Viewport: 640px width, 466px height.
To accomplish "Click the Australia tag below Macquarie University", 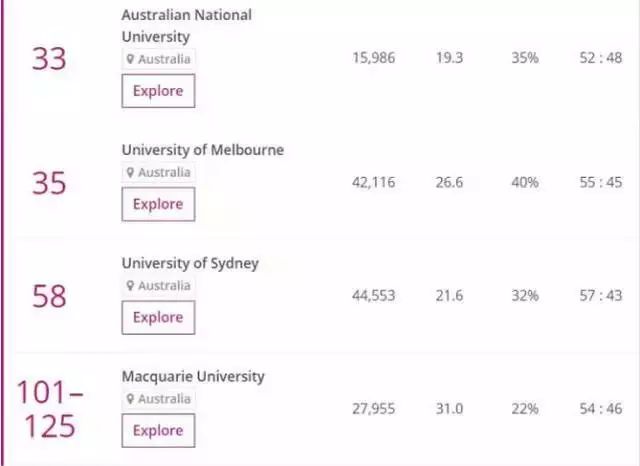I will point(158,399).
